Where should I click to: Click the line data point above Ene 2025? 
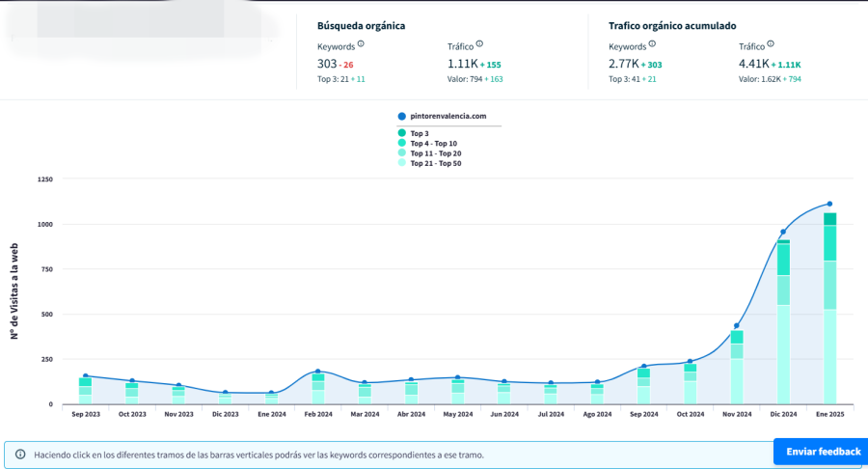pos(828,204)
